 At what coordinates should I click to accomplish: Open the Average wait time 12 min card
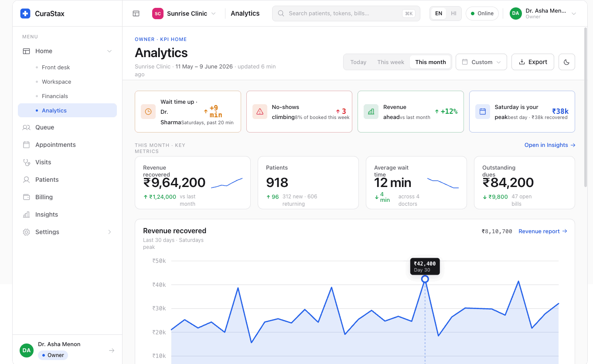416,183
